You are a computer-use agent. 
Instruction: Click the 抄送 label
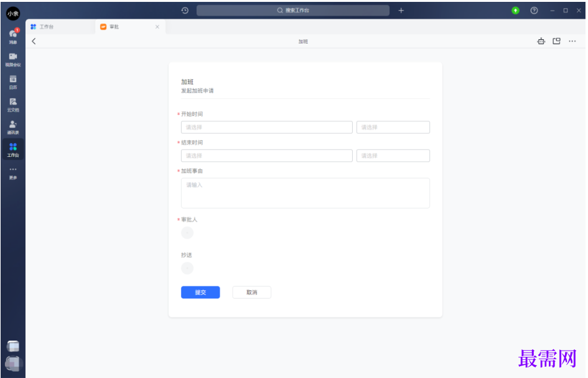pos(187,255)
